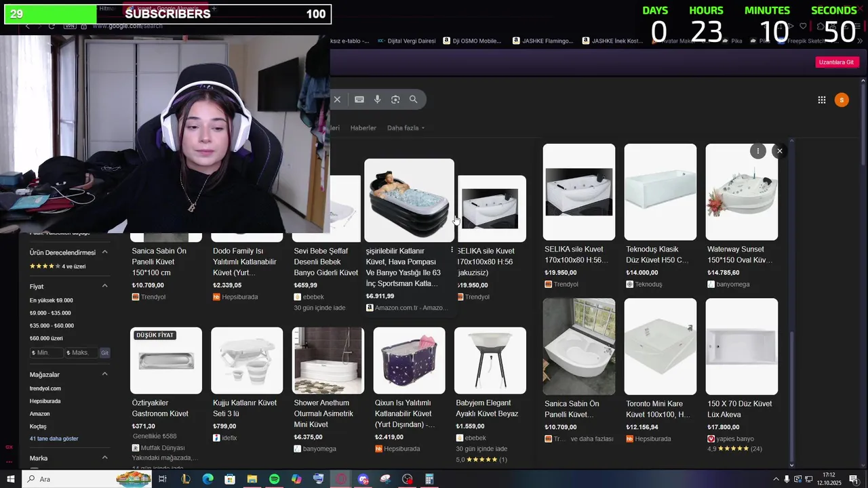Click the Uzantılara Git button
Screen dimensions: 868x488
[837, 62]
